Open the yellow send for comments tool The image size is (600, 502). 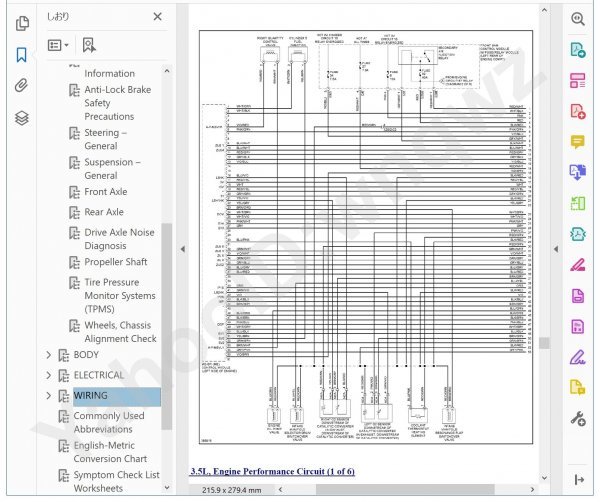pyautogui.click(x=577, y=387)
